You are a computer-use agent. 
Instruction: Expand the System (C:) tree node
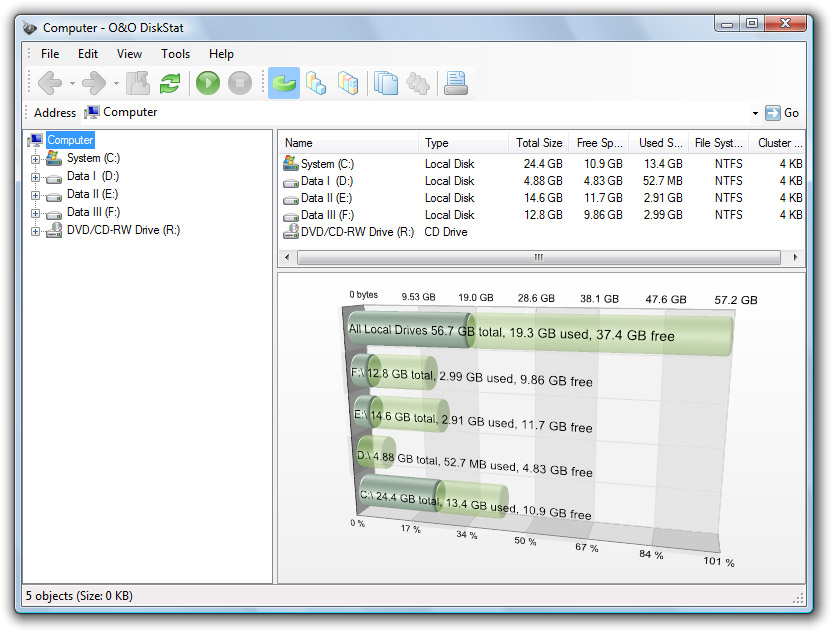(35, 159)
